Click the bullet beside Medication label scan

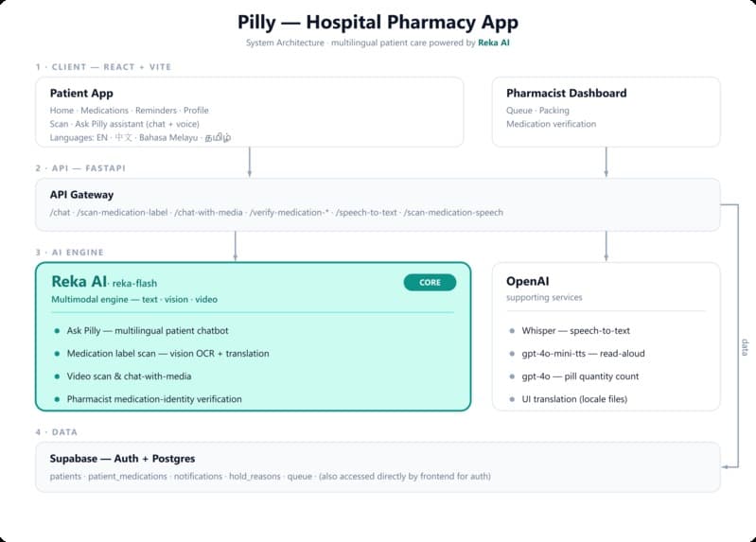point(57,354)
